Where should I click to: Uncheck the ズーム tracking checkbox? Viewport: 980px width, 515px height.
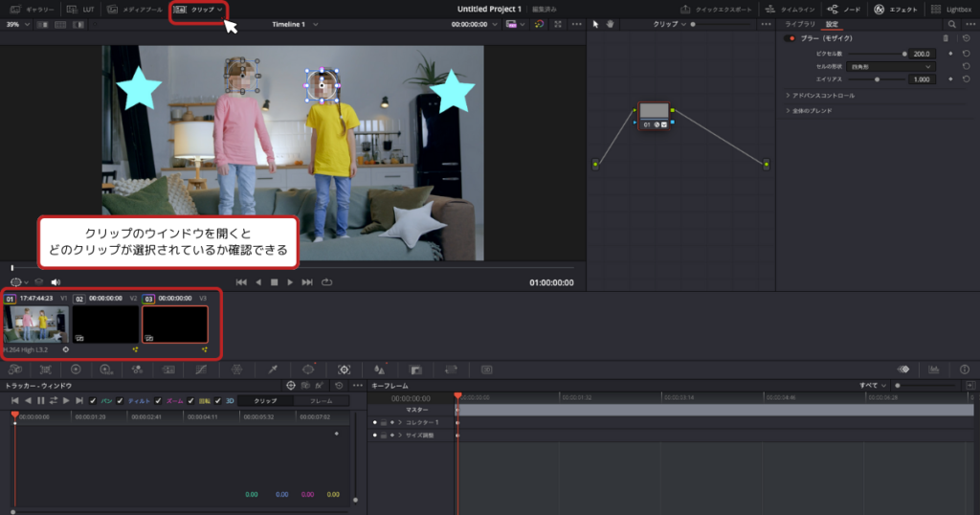coord(158,400)
